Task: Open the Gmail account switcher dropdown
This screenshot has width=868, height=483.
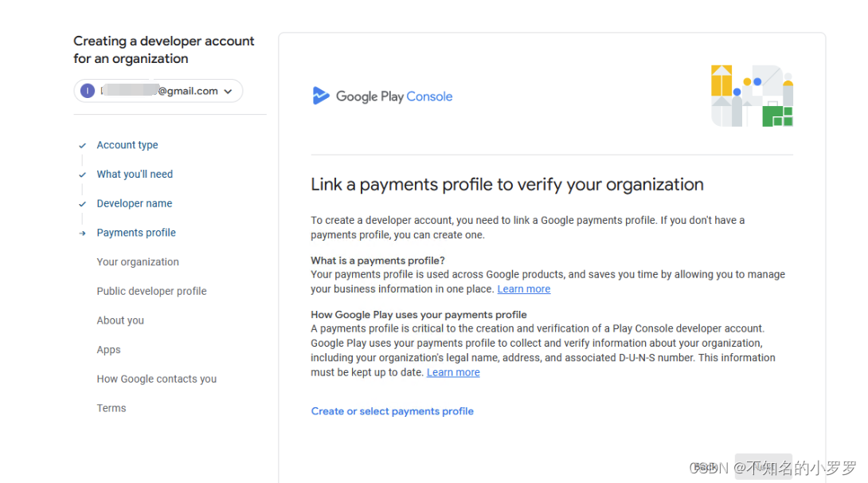Action: (158, 91)
